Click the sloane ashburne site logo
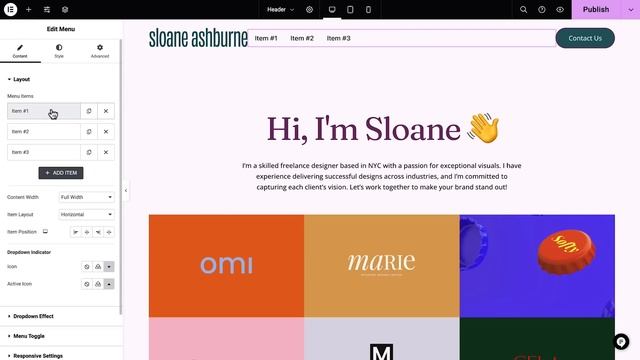The width and height of the screenshot is (640, 360). 198,38
